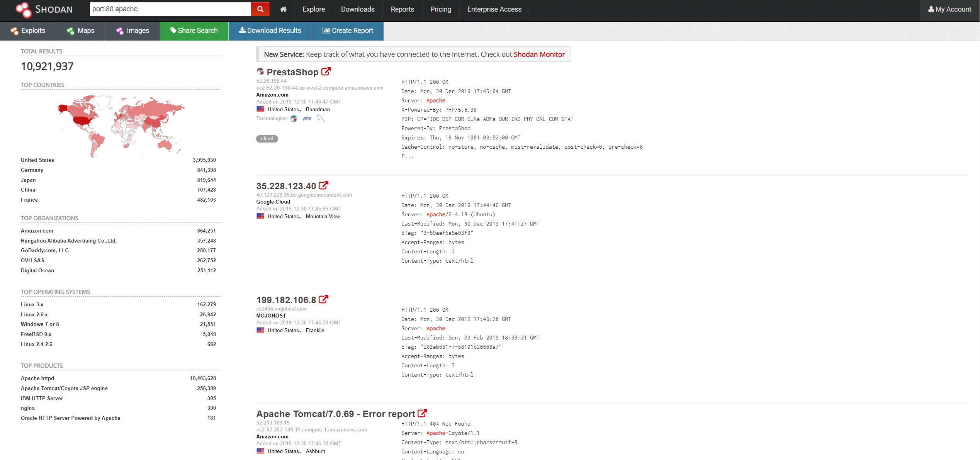This screenshot has width=980, height=460.
Task: Open Apache Tomcat/7.0.69 Error report result
Action: click(x=336, y=414)
